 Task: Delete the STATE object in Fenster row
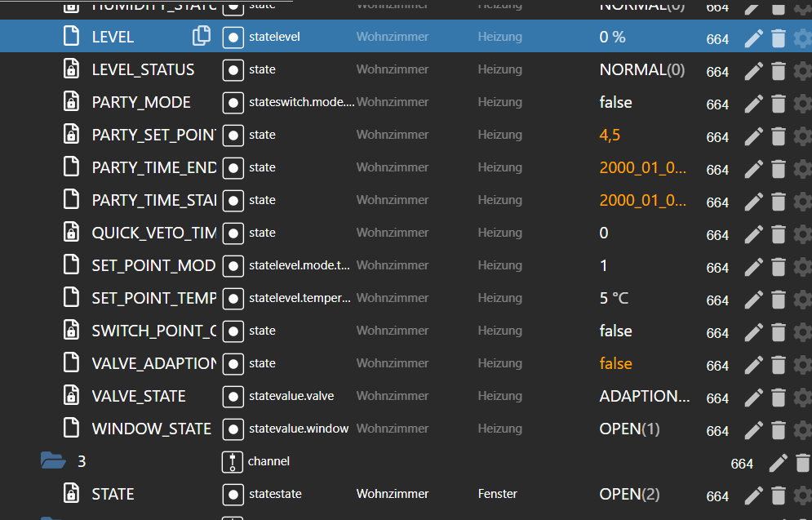778,495
